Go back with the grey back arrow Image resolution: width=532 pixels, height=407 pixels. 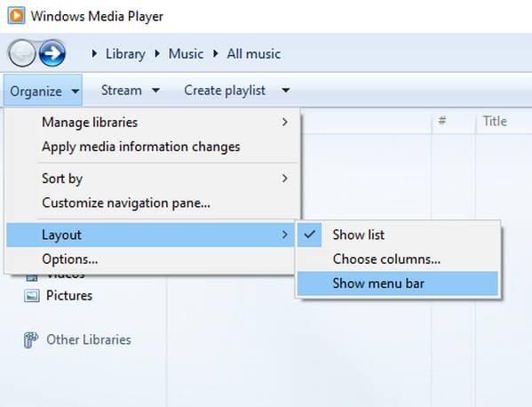22,53
